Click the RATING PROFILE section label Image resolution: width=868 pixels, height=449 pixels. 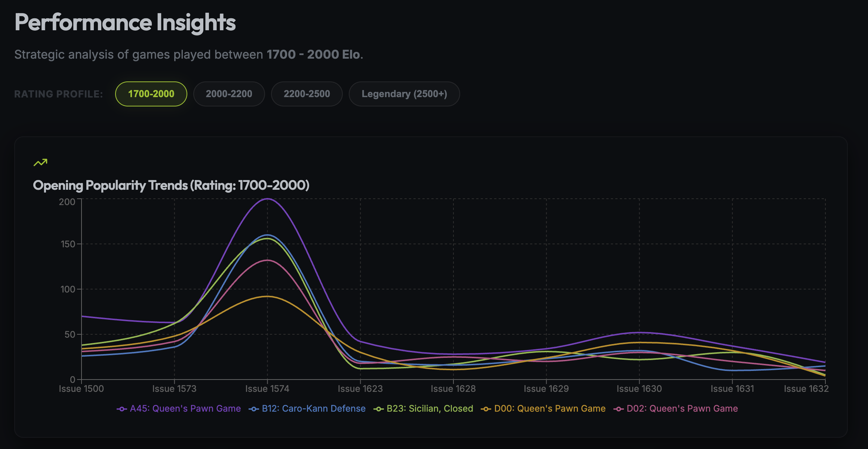click(x=58, y=94)
